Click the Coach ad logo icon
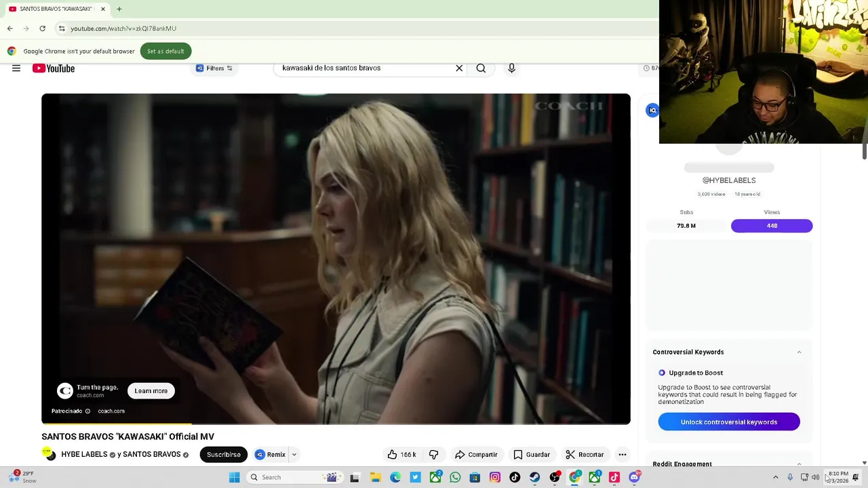 click(x=65, y=391)
